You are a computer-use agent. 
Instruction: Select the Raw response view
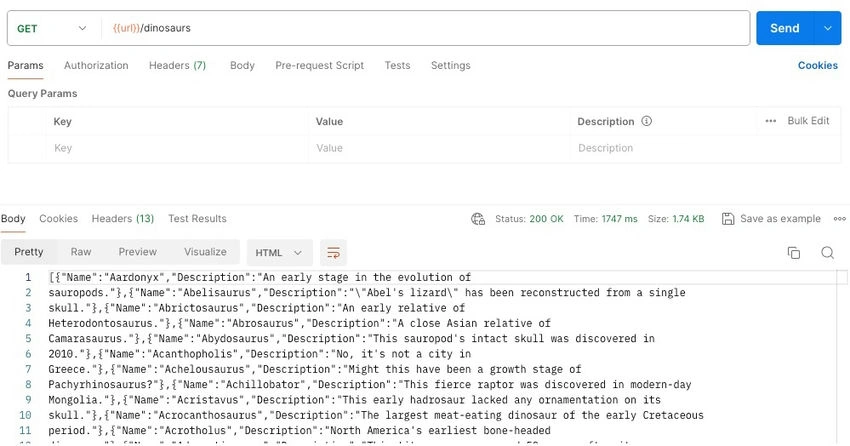click(81, 252)
